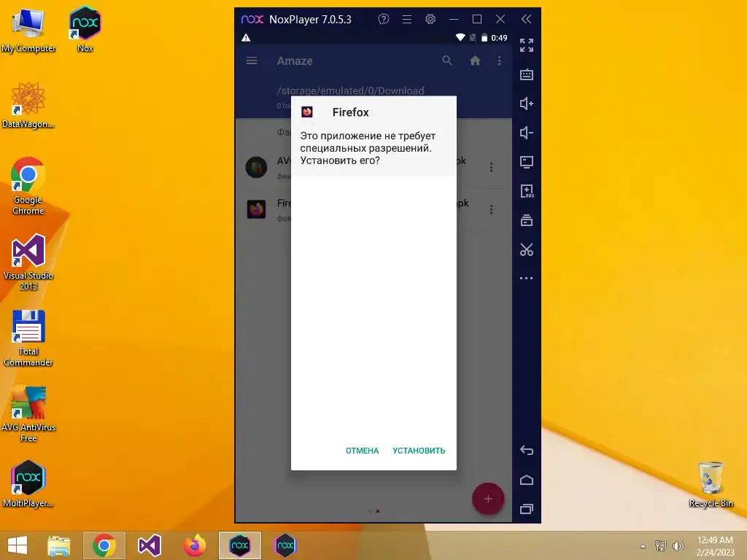Image resolution: width=747 pixels, height=560 pixels.
Task: Click the scissors screenshot icon in Nox sidebar
Action: coord(527,249)
